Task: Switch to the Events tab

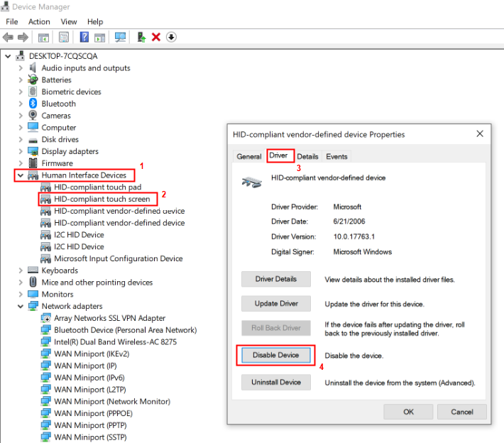Action: point(336,156)
